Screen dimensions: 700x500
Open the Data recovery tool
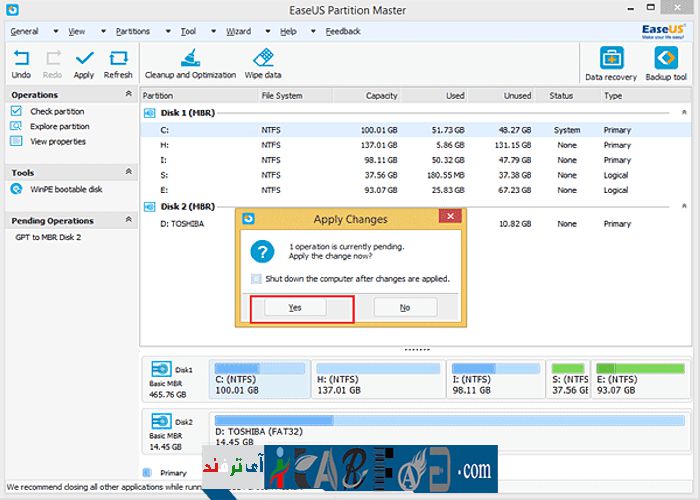point(610,59)
